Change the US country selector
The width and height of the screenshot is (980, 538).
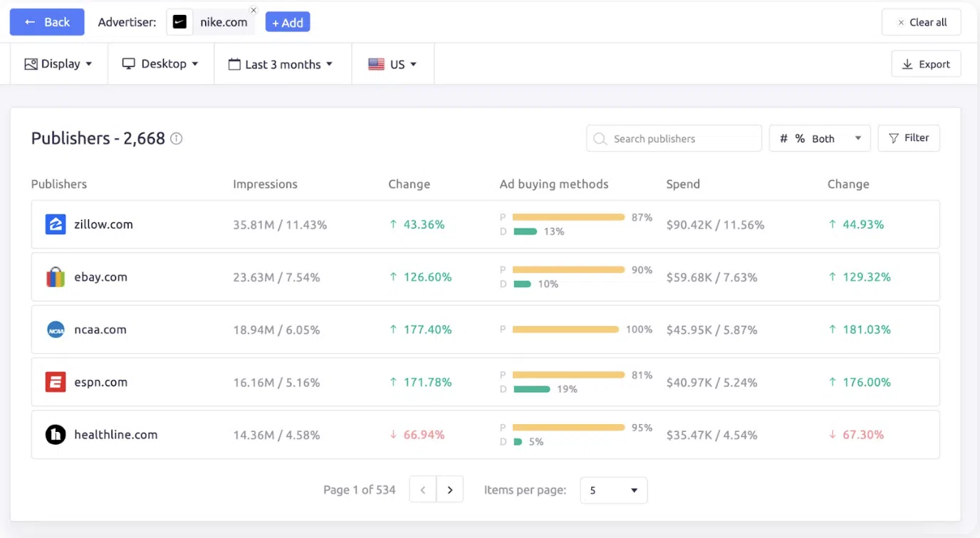392,64
